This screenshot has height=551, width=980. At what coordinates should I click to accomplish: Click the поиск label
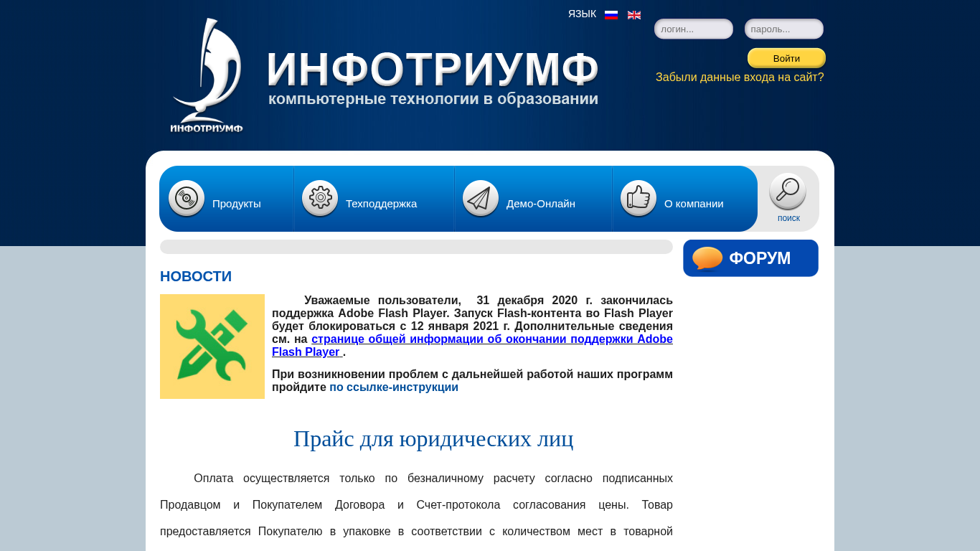tap(788, 218)
